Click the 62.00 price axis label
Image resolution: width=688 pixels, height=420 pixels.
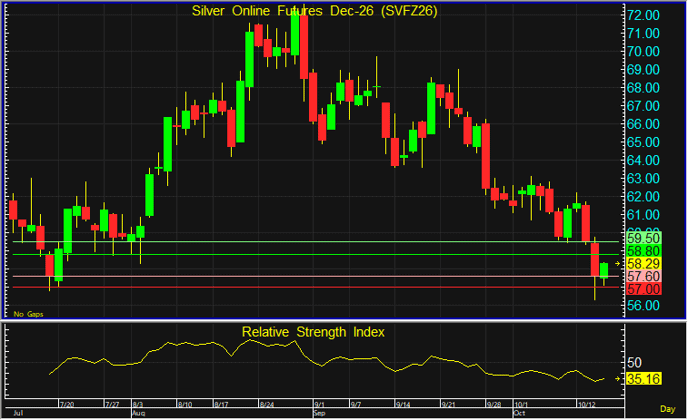(x=643, y=197)
